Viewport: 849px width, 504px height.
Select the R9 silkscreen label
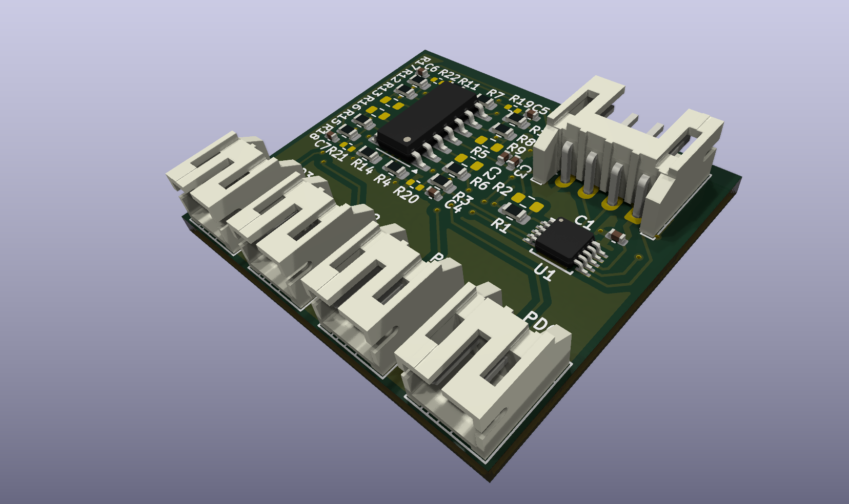pyautogui.click(x=516, y=149)
